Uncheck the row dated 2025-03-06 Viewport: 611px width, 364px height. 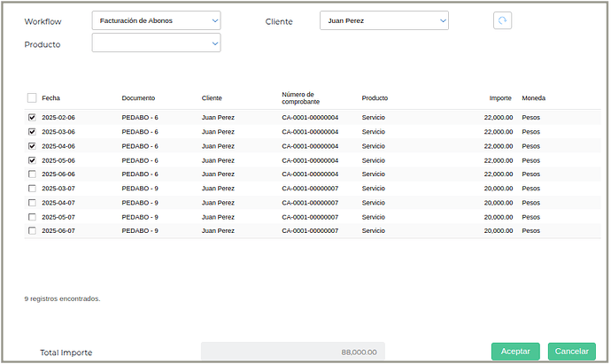point(32,132)
